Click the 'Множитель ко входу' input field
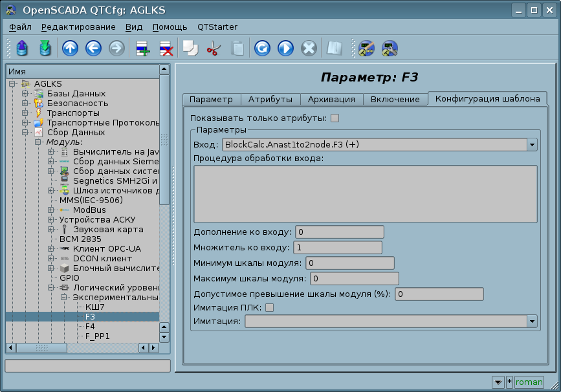Viewport: 561px width, 392px height. (x=337, y=247)
